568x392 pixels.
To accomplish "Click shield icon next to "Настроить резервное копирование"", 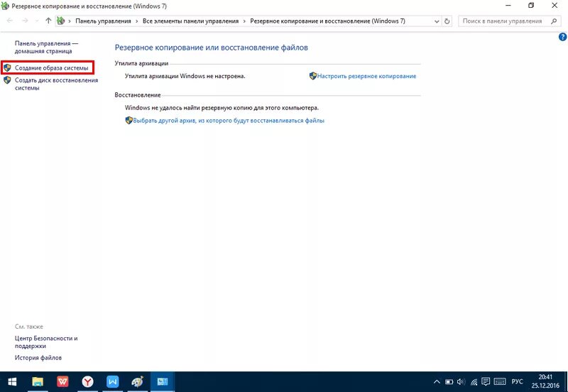I will click(313, 76).
